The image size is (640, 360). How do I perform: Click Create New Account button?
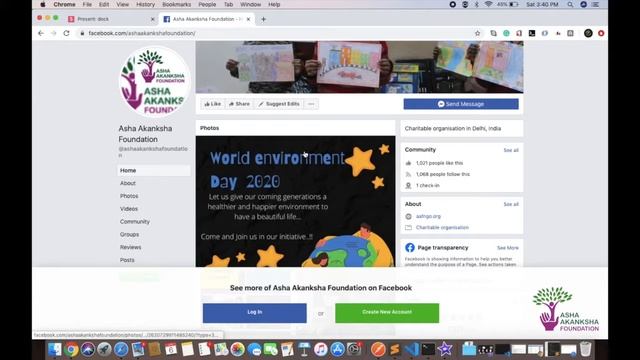(x=387, y=313)
